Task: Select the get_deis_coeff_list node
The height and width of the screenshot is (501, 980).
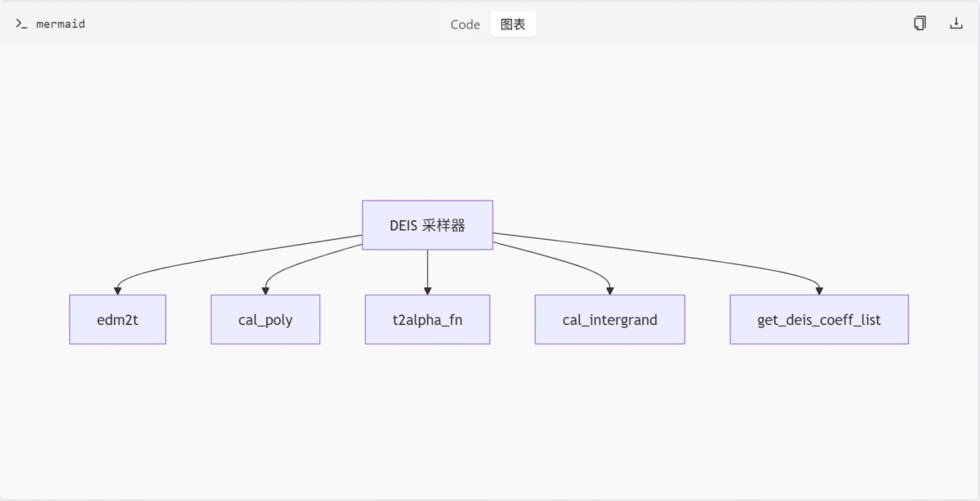Action: click(x=818, y=320)
